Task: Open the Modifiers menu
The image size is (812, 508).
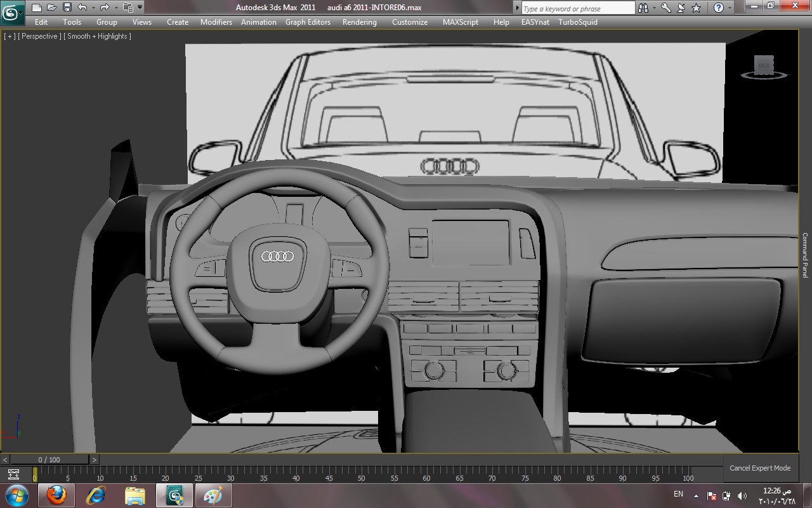Action: pyautogui.click(x=216, y=22)
